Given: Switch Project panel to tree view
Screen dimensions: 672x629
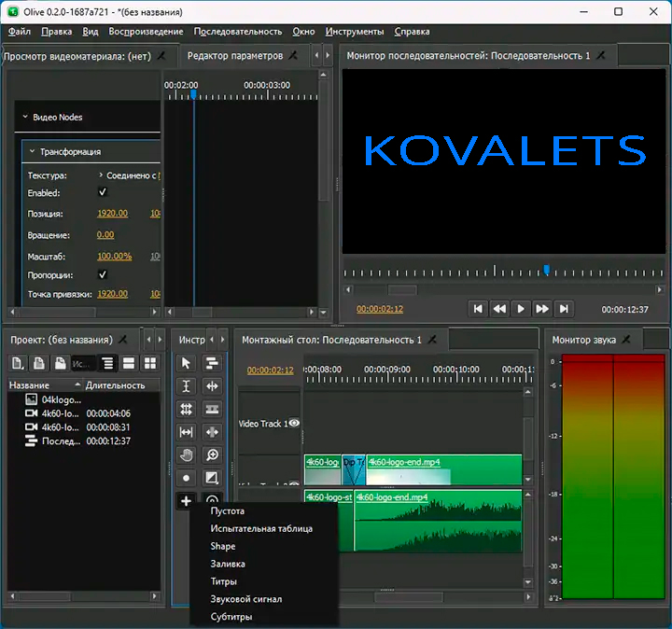Looking at the screenshot, I should (108, 363).
